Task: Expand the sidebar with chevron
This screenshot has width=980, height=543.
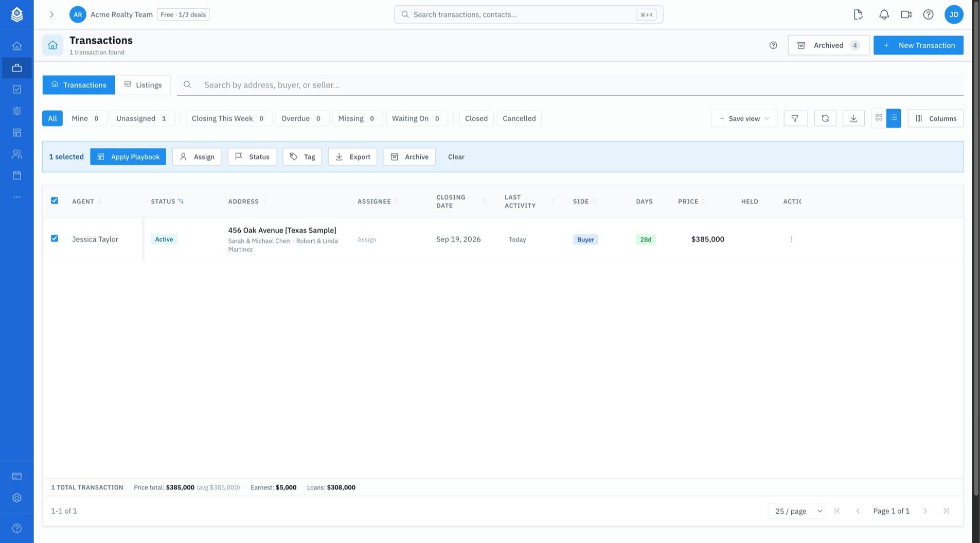Action: click(51, 14)
